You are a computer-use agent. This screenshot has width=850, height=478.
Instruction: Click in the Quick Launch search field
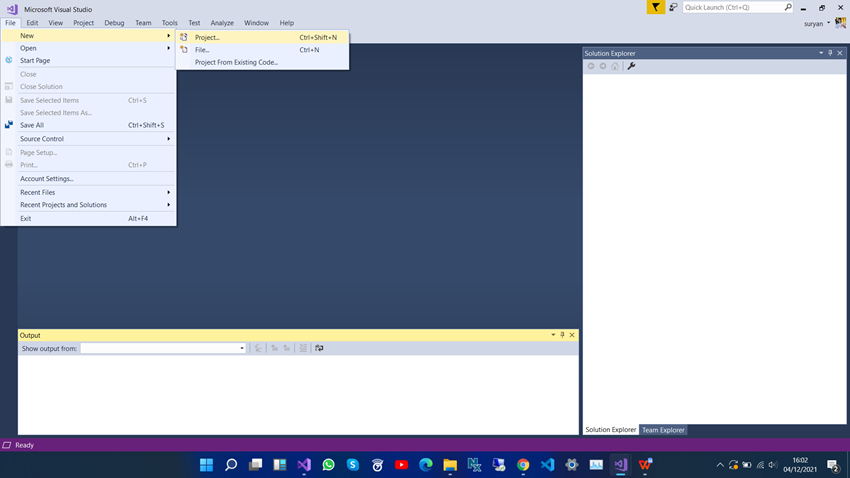(x=732, y=7)
